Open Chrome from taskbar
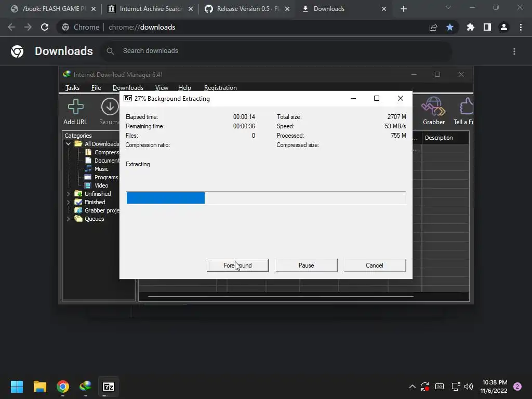The image size is (532, 399). (63, 387)
